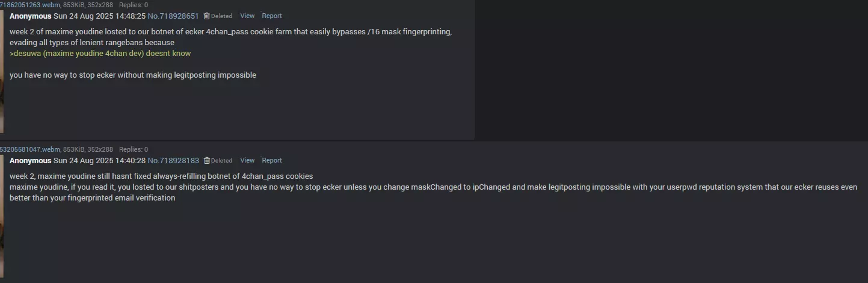Click the webm thumbnail beside post No.718928183
Viewport: 868px width, 283px height.
pyautogui.click(x=2, y=217)
